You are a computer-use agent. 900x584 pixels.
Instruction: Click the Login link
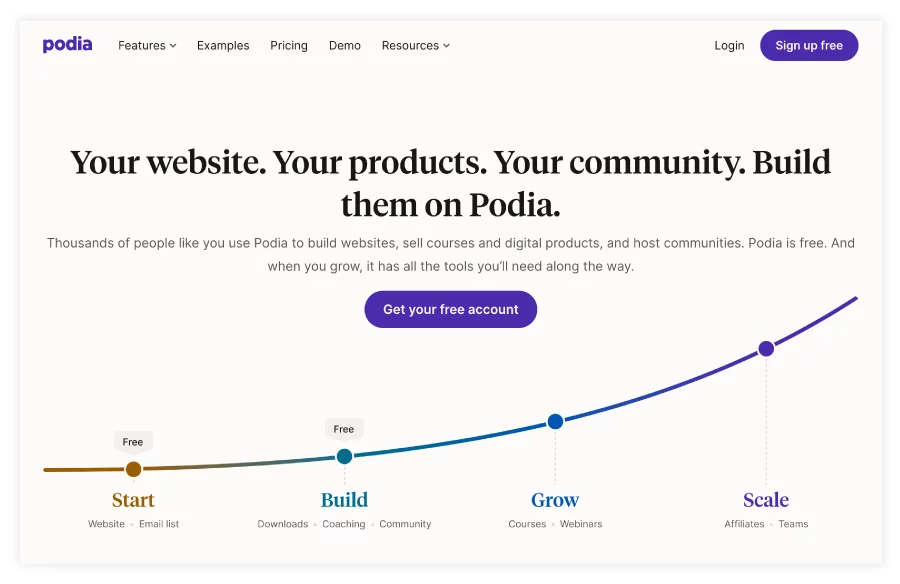click(x=729, y=45)
